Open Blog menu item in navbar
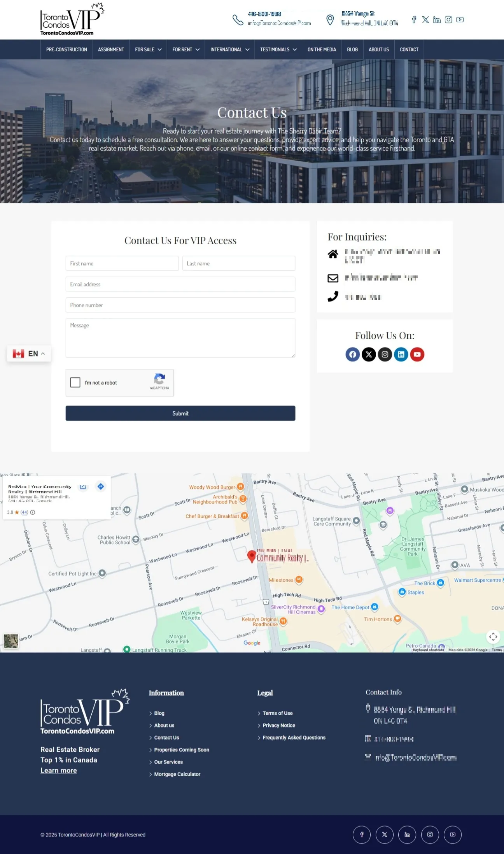 (x=352, y=49)
